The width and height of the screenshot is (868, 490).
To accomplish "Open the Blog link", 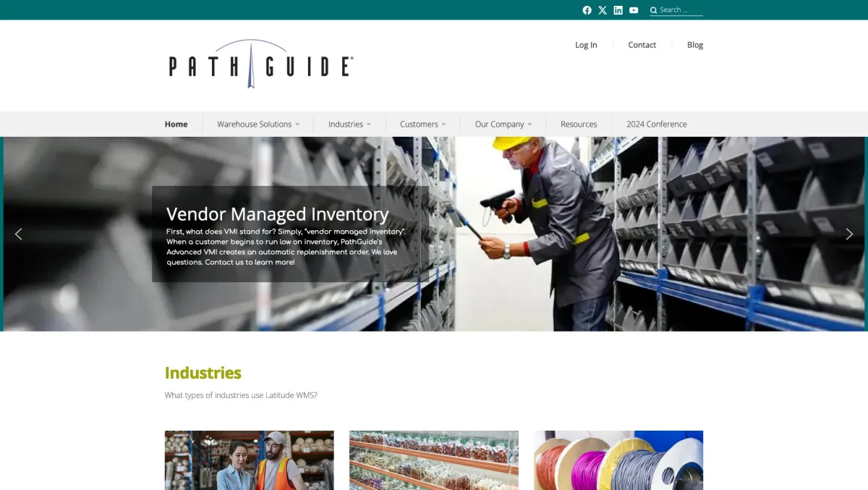I will [695, 45].
